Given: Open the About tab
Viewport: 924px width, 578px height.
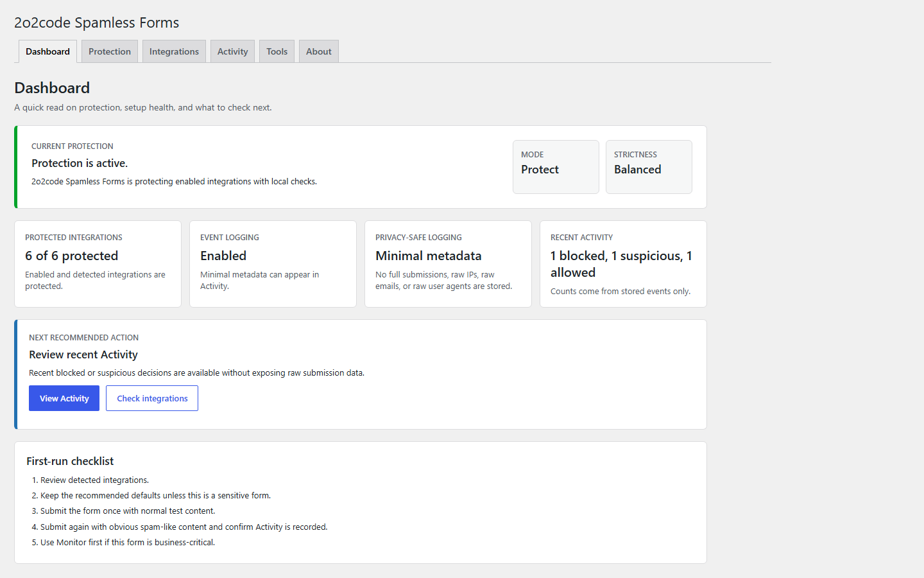Looking at the screenshot, I should 318,51.
